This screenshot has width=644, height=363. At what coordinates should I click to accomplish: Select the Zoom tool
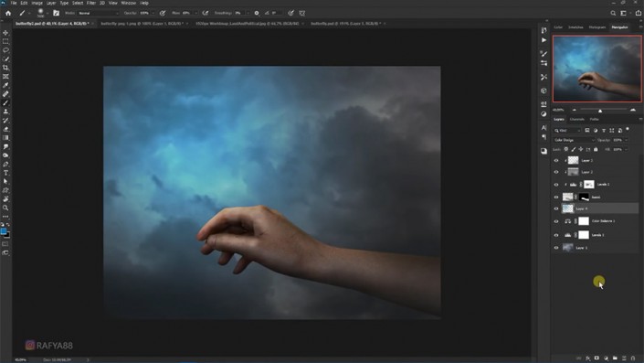(5, 208)
